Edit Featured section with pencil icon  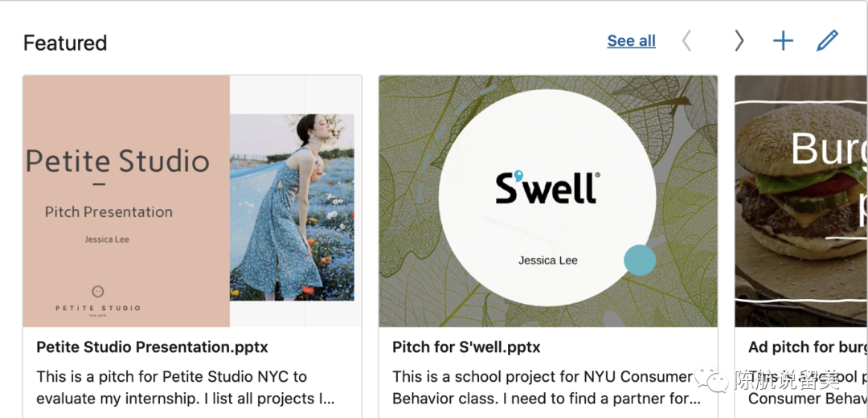(827, 41)
